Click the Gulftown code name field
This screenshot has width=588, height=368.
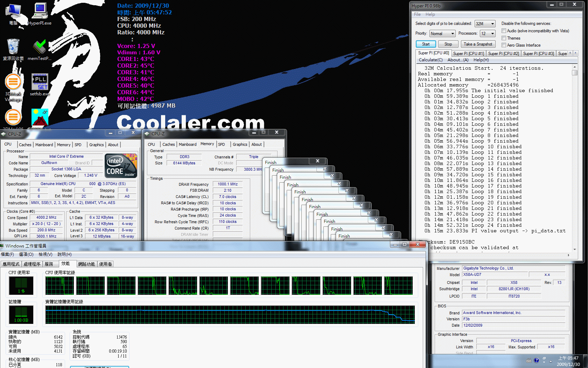[49, 163]
